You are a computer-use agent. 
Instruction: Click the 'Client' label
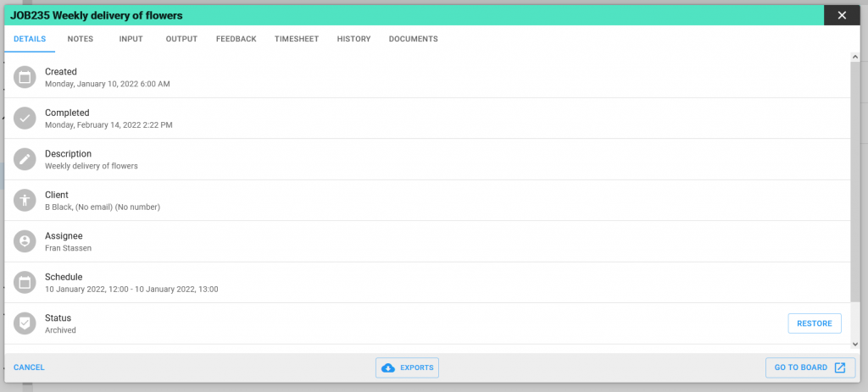57,195
